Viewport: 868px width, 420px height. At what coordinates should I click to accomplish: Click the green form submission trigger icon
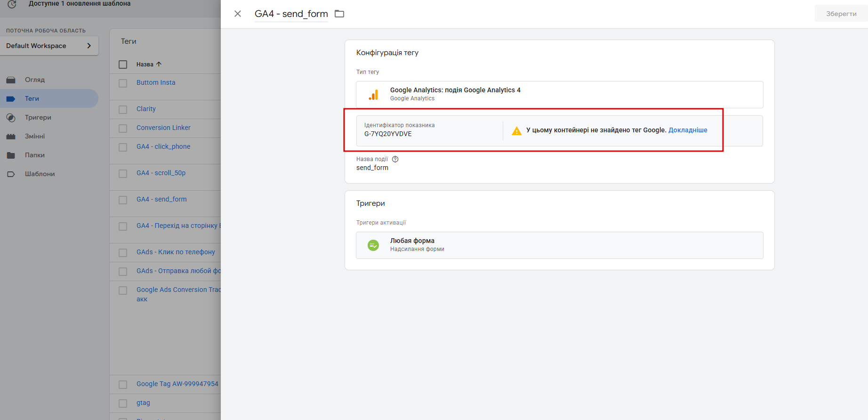pos(373,245)
